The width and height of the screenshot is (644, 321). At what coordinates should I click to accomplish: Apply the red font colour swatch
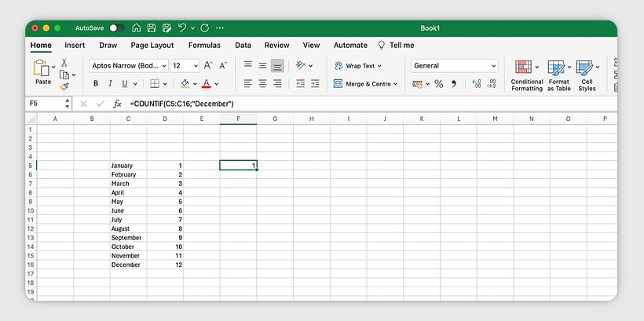click(207, 84)
